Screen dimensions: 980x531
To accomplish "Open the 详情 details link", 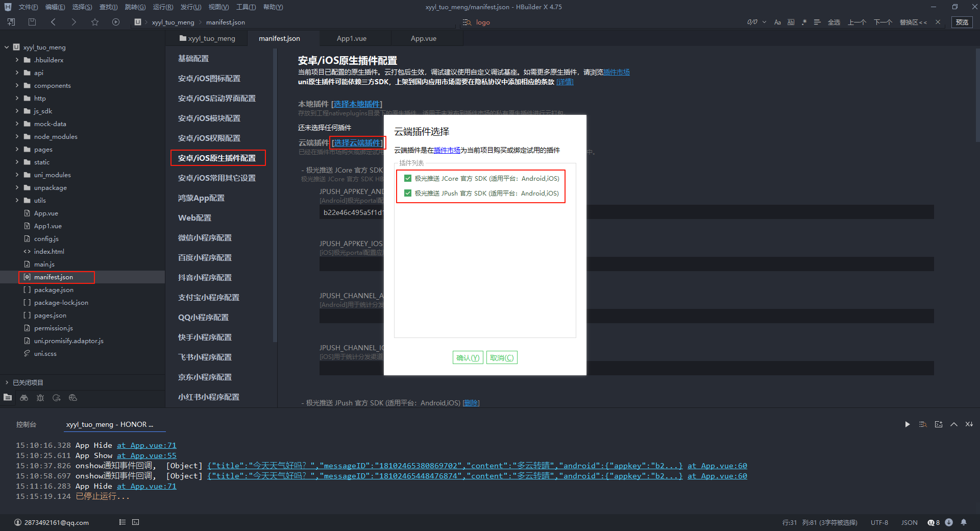I will pyautogui.click(x=565, y=82).
